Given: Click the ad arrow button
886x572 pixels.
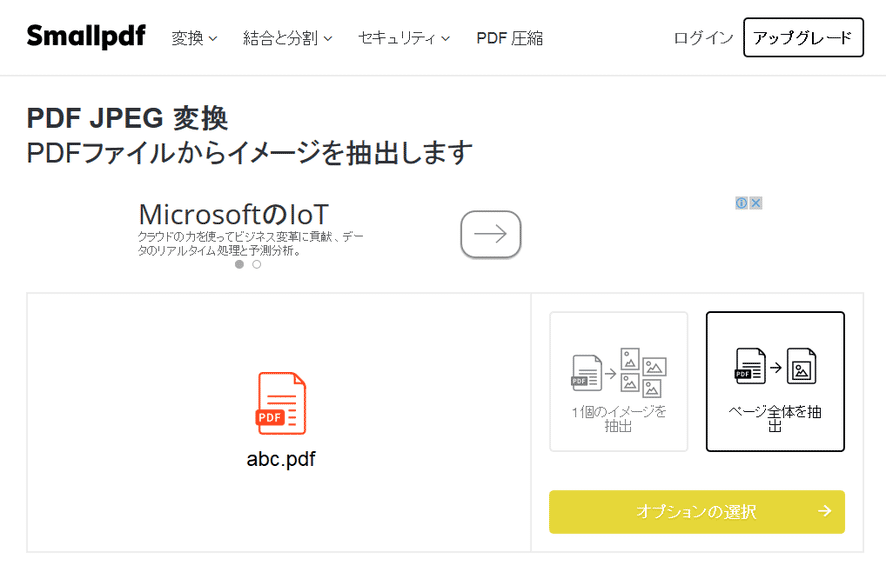Looking at the screenshot, I should 490,234.
